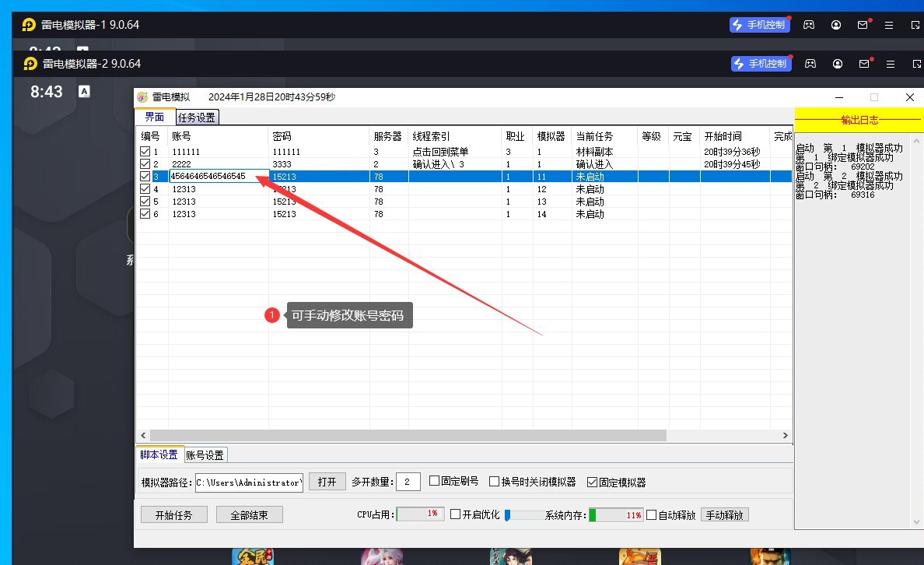This screenshot has width=924, height=565.
Task: Click the 多开数量 input field
Action: click(x=408, y=482)
